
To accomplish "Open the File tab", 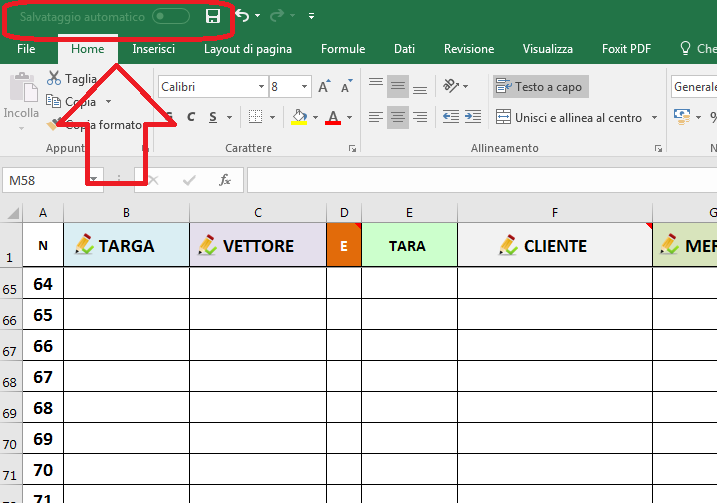I will coord(26,48).
